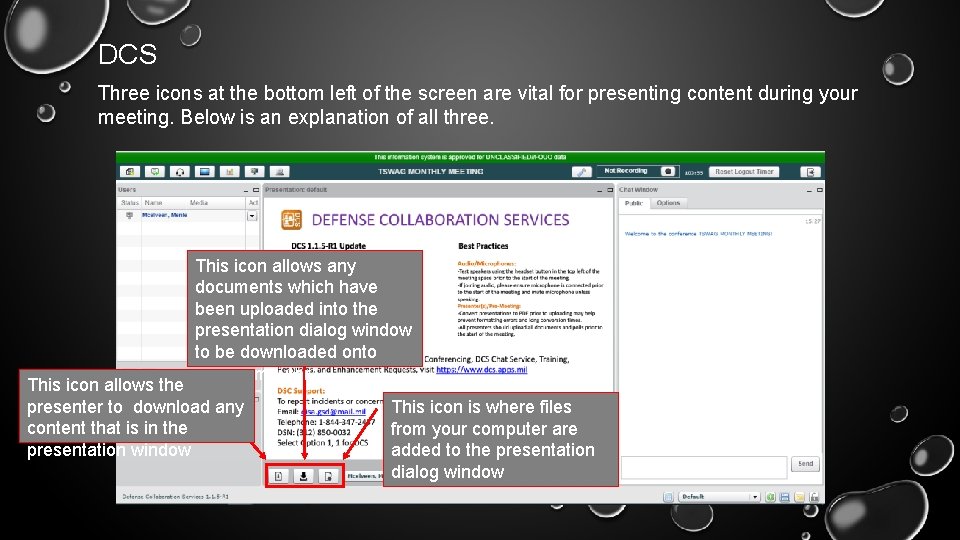Click the laptop toolbar icon right of presentation screen
The image size is (960, 540).
(x=279, y=172)
